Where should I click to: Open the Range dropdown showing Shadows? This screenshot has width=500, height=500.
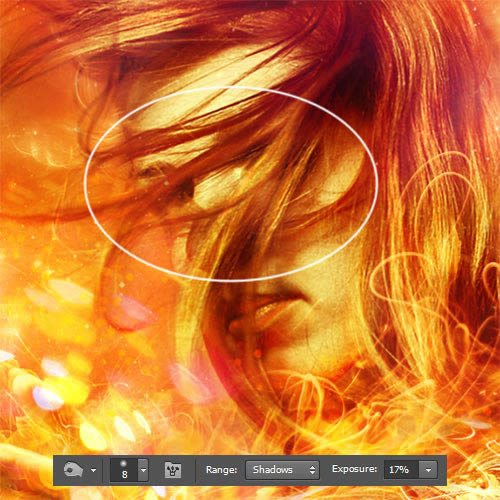282,470
